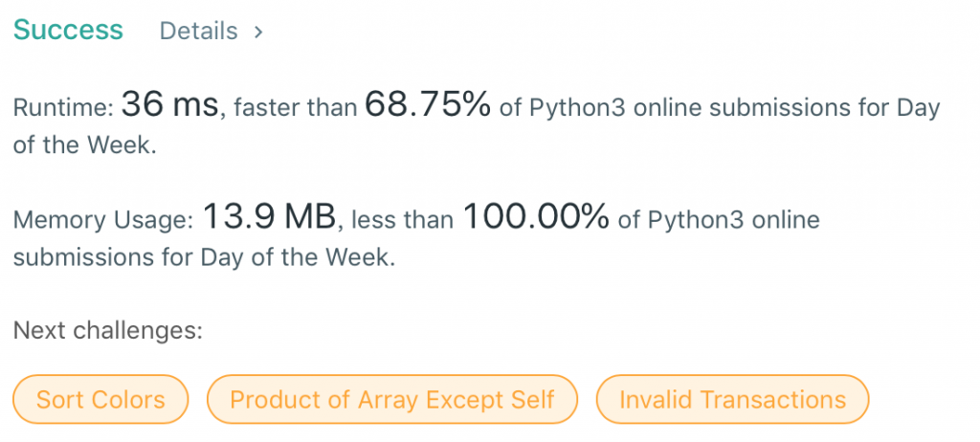Select the Invalid Transactions challenge
The width and height of the screenshot is (980, 442).
732,399
